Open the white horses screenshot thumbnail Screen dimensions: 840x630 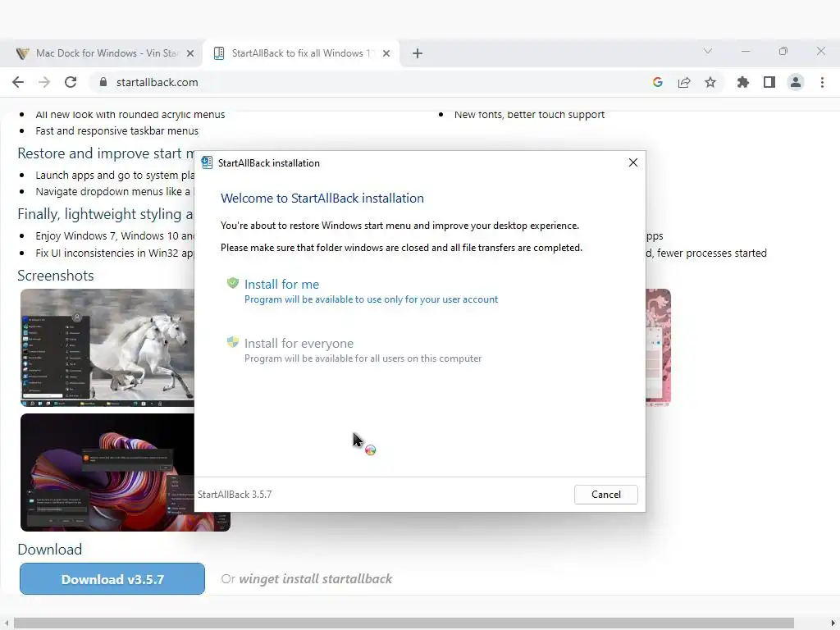coord(107,348)
